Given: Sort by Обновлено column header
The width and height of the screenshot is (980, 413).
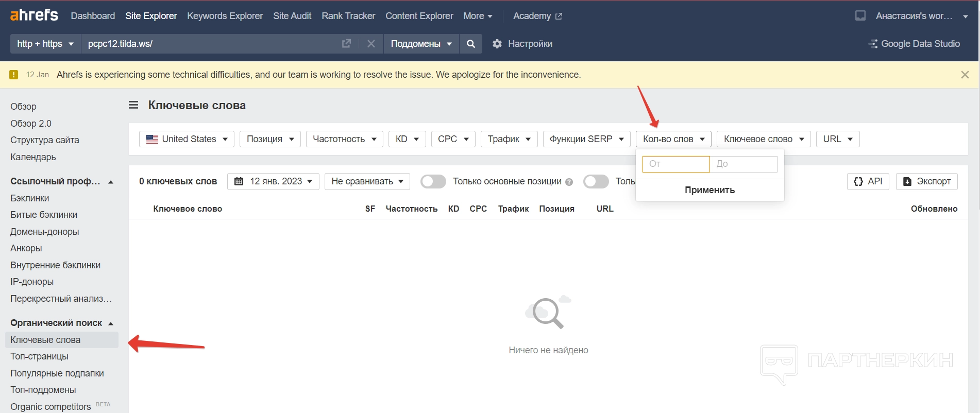Looking at the screenshot, I should (934, 209).
